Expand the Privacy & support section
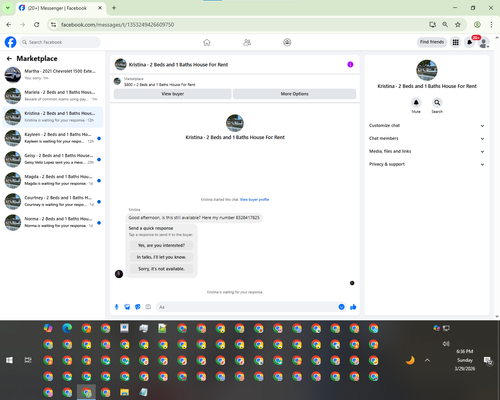Screen dimensions: 500x400 [x=427, y=164]
